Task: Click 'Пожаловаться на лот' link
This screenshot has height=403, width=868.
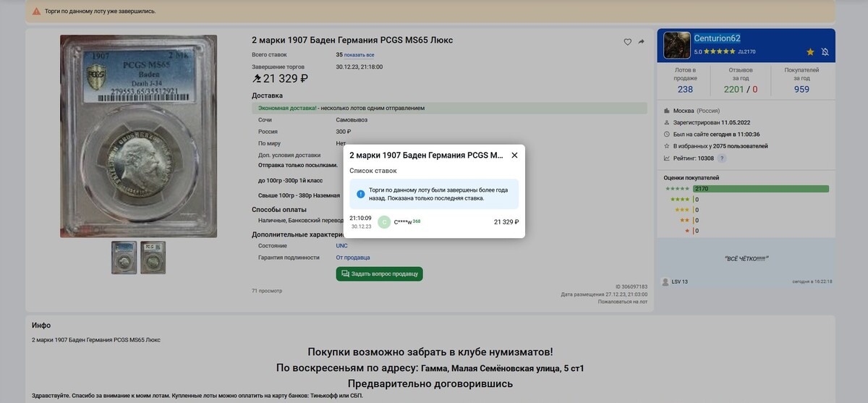Action: [623, 302]
